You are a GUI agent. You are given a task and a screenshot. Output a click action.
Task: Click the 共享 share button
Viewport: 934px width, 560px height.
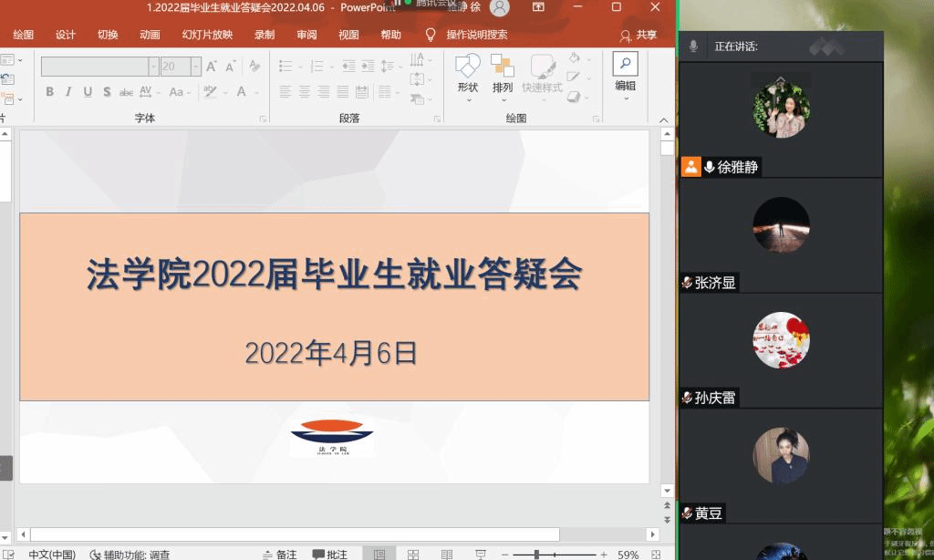pyautogui.click(x=638, y=35)
